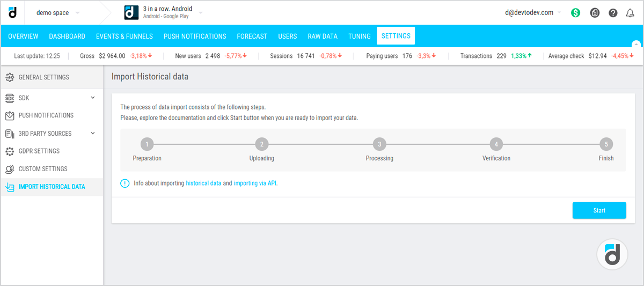Open the devtodev chat widget bubble
This screenshot has height=286, width=644.
[x=612, y=254]
